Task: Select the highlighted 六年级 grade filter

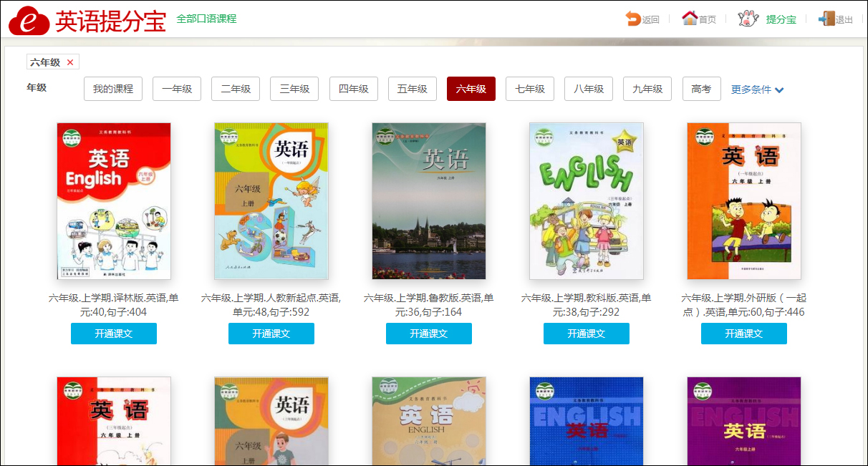Action: point(471,89)
